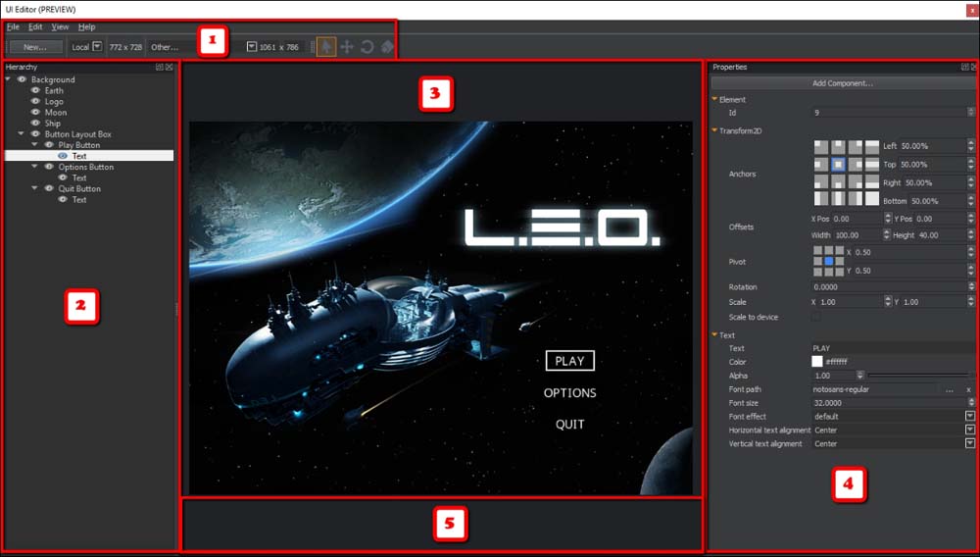Screen dimensions: 980x557
Task: Activate the Rotate tool in toolbar
Action: [367, 47]
